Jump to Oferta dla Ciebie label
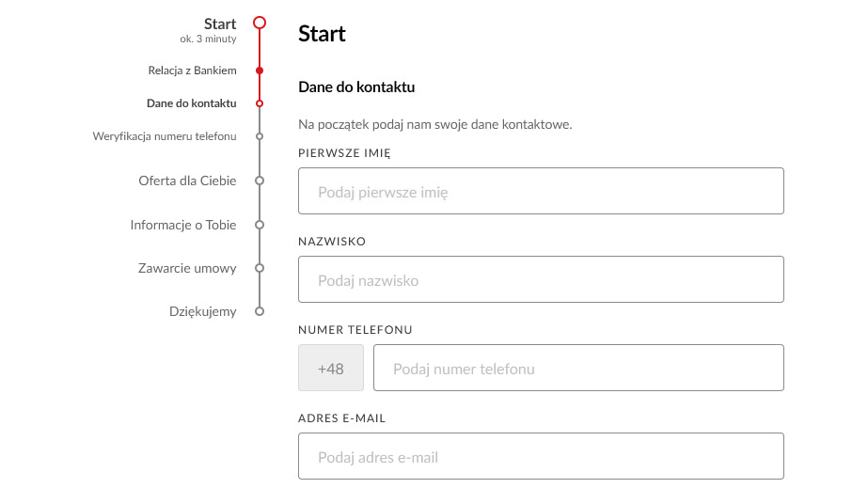The width and height of the screenshot is (852, 504). pos(187,181)
